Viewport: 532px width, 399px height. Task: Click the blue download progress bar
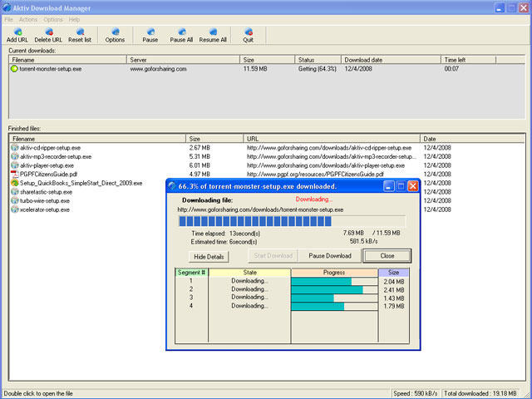(292, 221)
